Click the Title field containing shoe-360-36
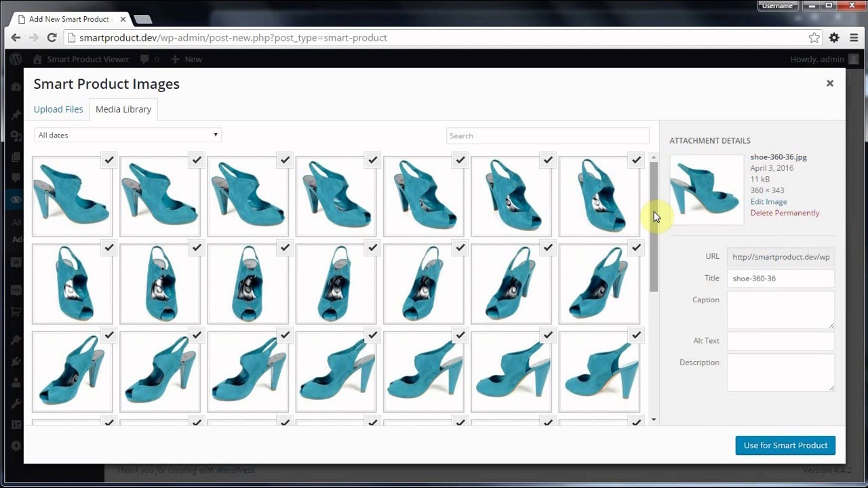868x488 pixels. point(781,279)
